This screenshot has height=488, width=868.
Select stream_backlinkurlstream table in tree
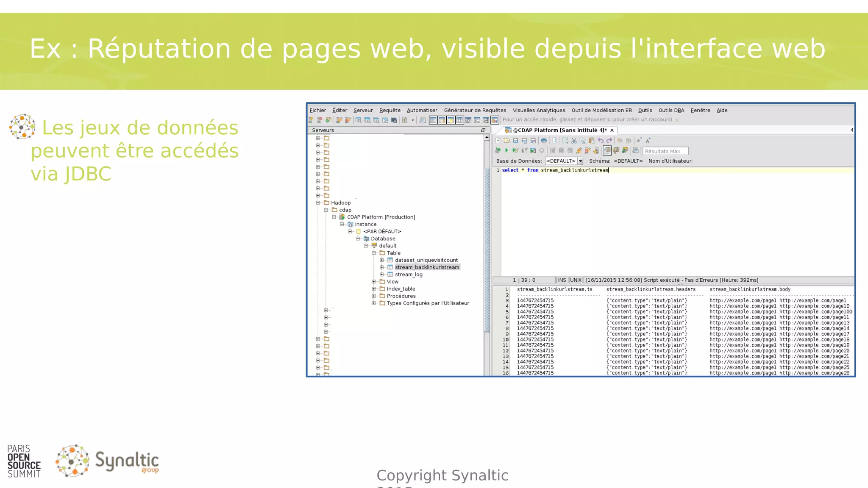point(427,267)
